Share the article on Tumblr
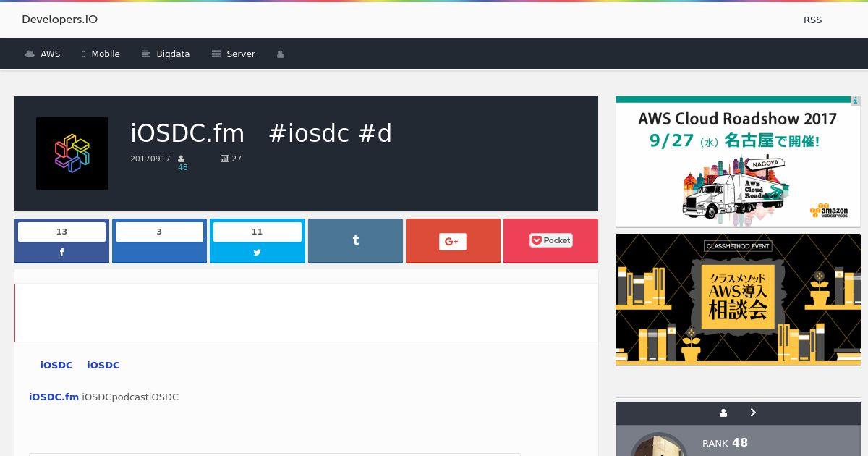868x456 pixels. (x=355, y=241)
